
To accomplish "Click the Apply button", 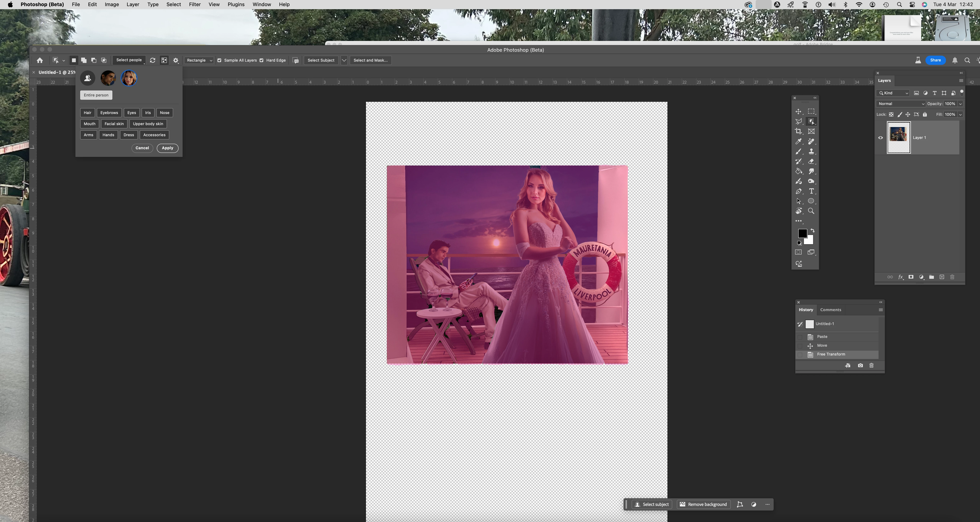I will coord(167,148).
